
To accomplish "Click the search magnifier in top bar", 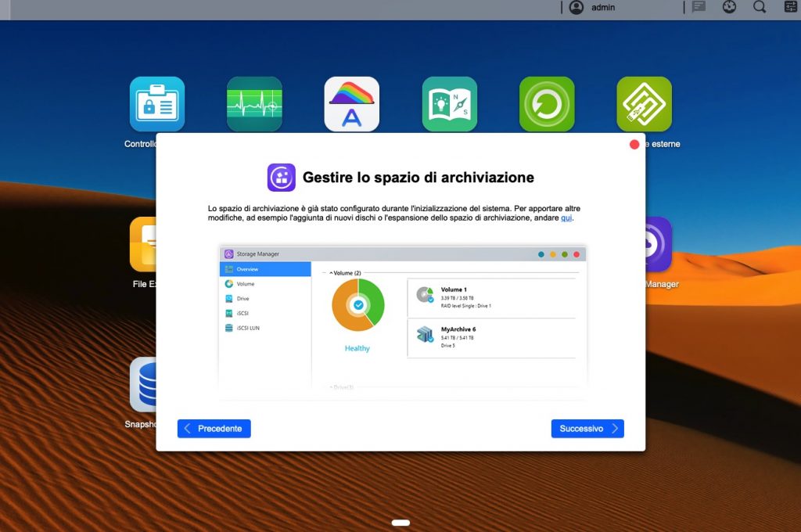I will click(760, 7).
